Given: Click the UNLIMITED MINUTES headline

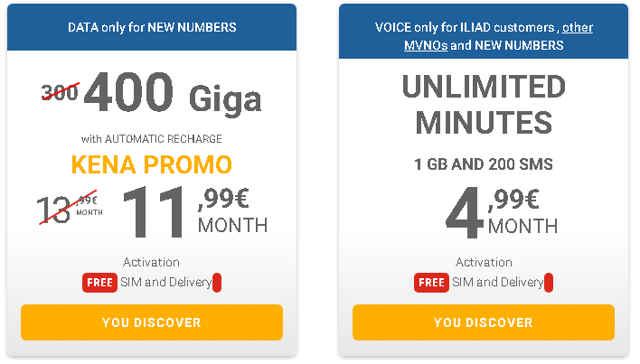Looking at the screenshot, I should click(484, 105).
